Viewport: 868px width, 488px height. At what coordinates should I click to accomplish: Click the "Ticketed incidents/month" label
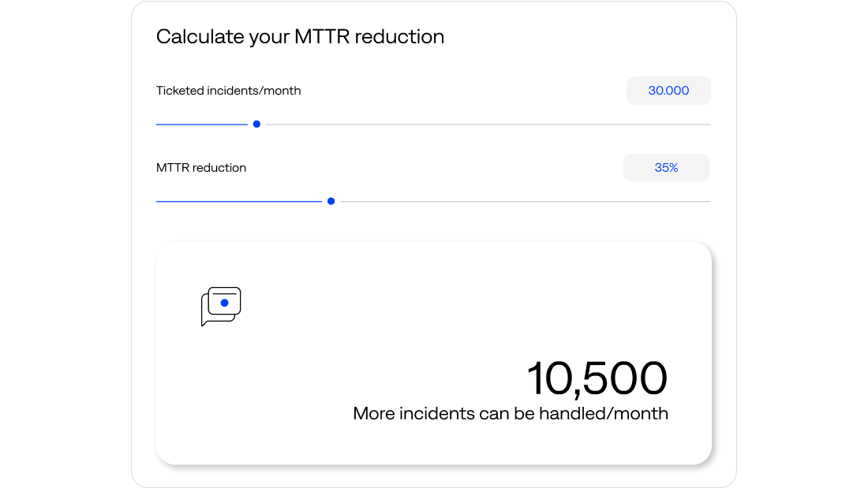228,91
